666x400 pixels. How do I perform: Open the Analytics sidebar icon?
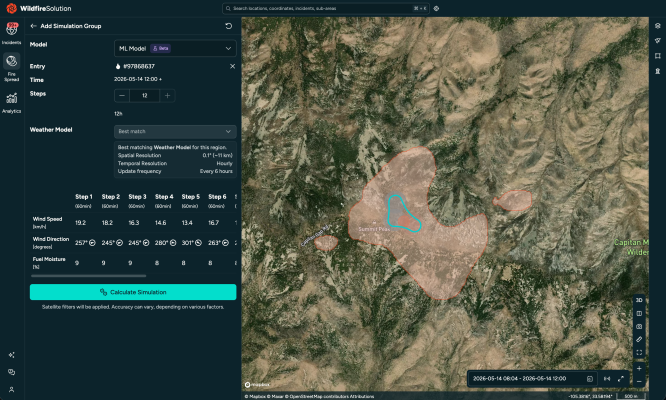[x=11, y=103]
